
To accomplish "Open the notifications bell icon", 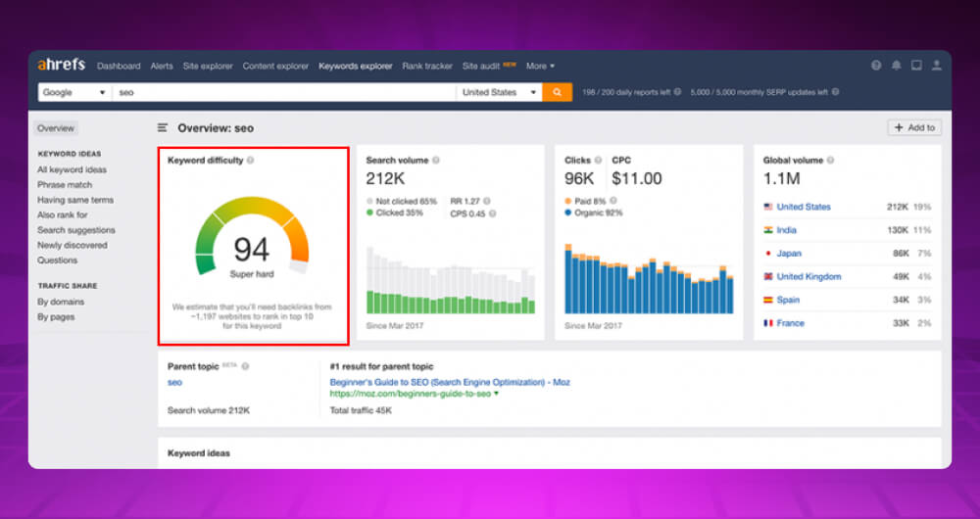I will (x=897, y=66).
